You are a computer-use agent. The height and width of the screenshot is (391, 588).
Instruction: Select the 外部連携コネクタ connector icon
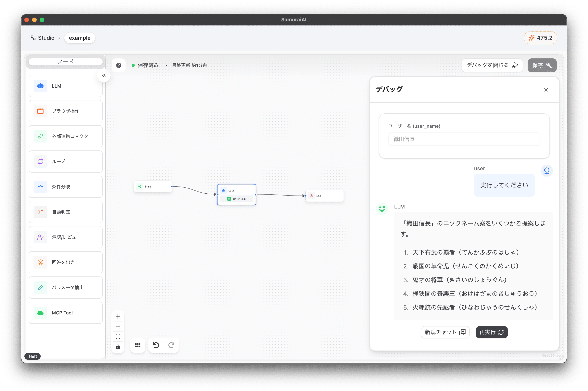click(40, 136)
